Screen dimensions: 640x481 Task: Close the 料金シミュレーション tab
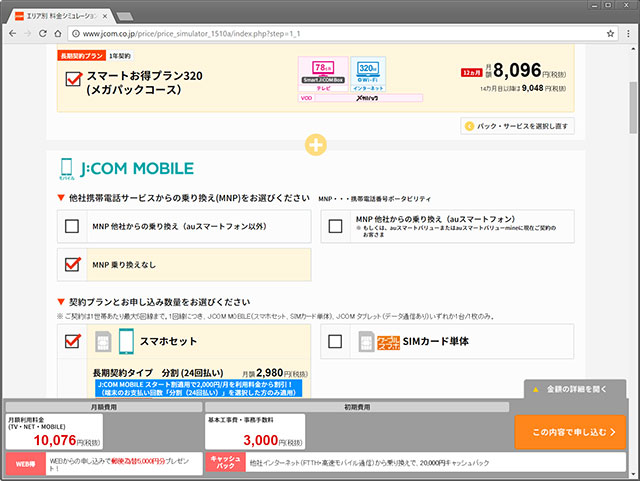[104, 16]
